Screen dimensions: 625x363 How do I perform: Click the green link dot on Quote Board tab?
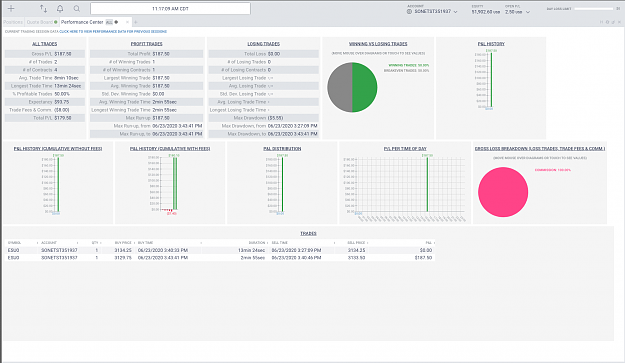coord(56,22)
